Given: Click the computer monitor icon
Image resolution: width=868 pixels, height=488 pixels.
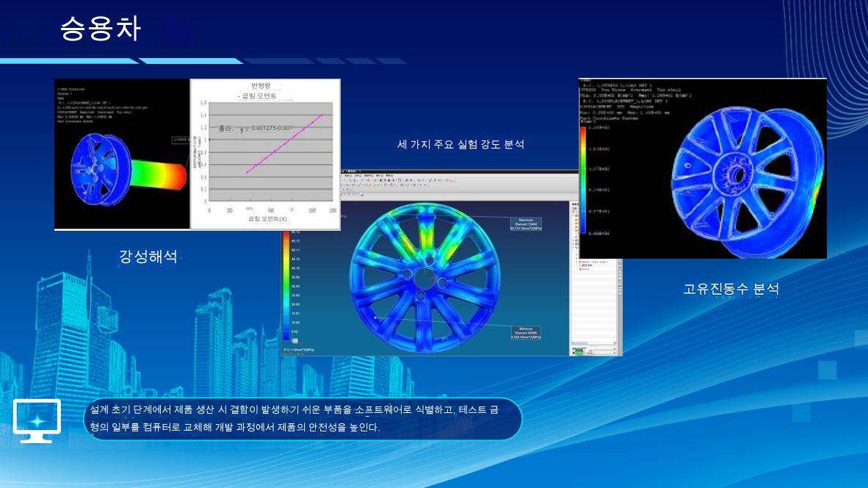Looking at the screenshot, I should (x=37, y=421).
